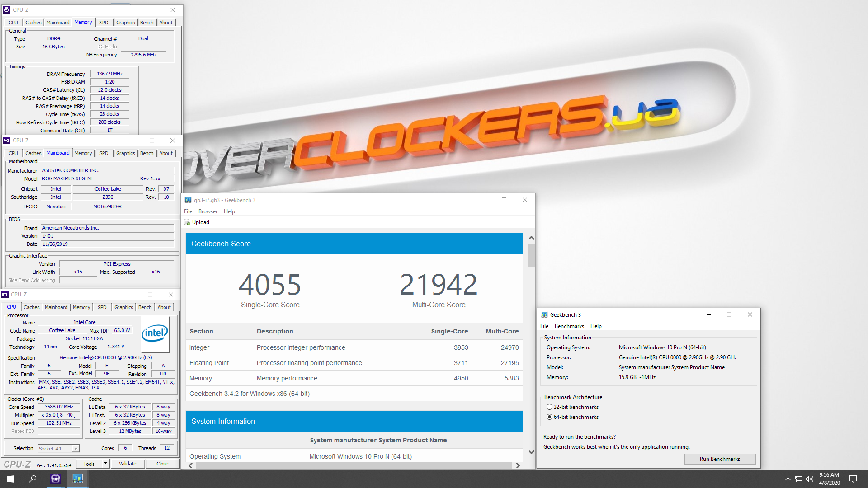Open network tray icon
Viewport: 868px width, 488px height.
coord(799,479)
